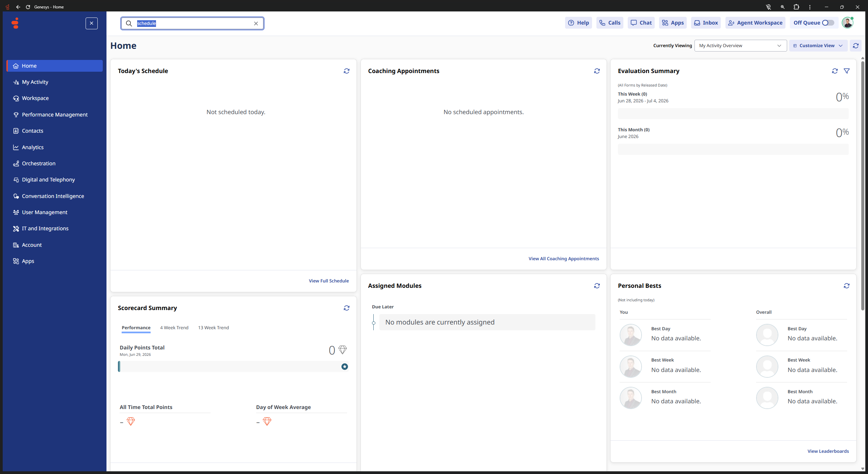Click the Overall Best Week avatar
This screenshot has width=868, height=474.
tap(767, 367)
